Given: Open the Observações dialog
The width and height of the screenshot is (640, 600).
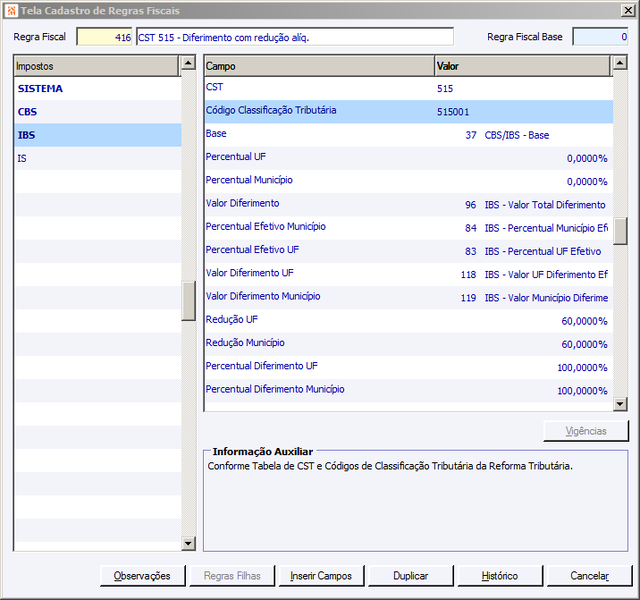Looking at the screenshot, I should 142,576.
